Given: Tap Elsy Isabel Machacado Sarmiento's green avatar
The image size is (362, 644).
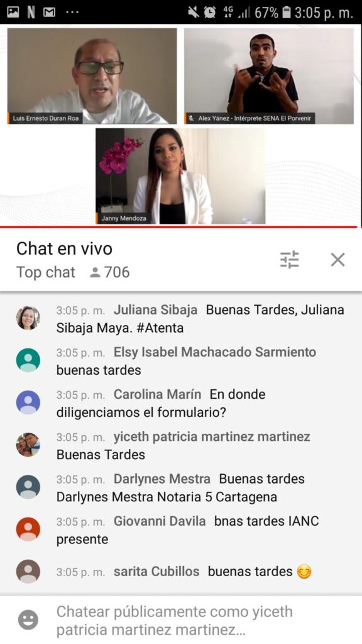Looking at the screenshot, I should [x=28, y=360].
